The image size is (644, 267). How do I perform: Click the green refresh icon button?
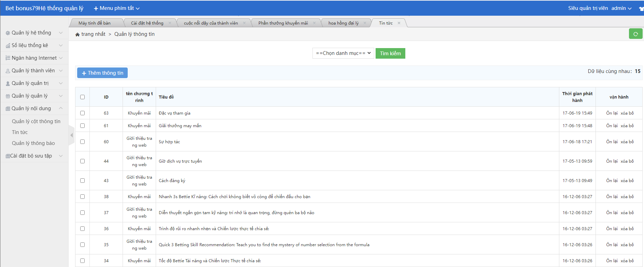pos(635,34)
